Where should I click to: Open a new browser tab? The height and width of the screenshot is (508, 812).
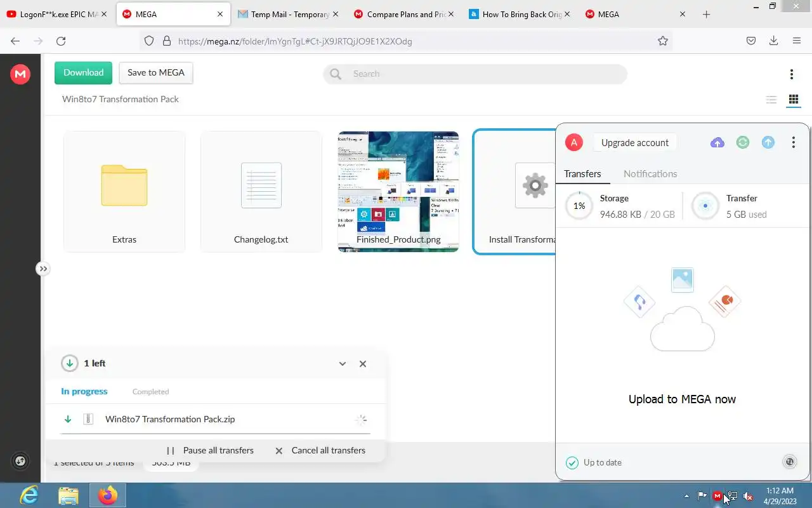pyautogui.click(x=706, y=14)
